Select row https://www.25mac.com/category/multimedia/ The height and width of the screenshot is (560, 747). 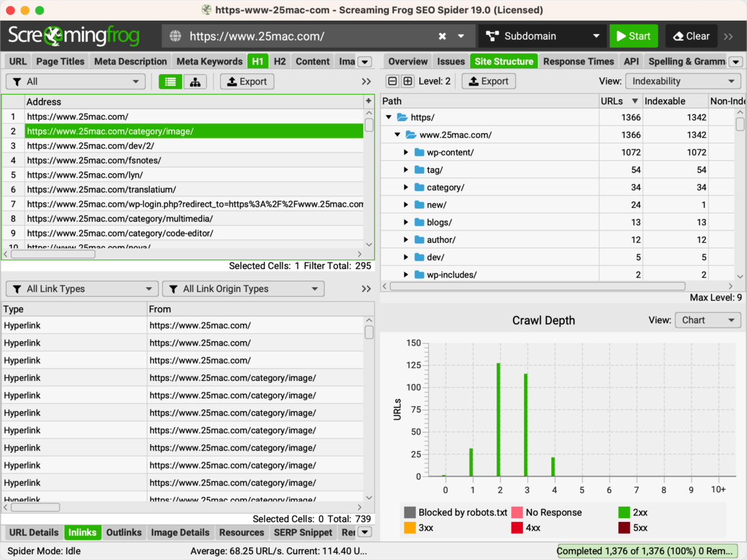coord(194,219)
